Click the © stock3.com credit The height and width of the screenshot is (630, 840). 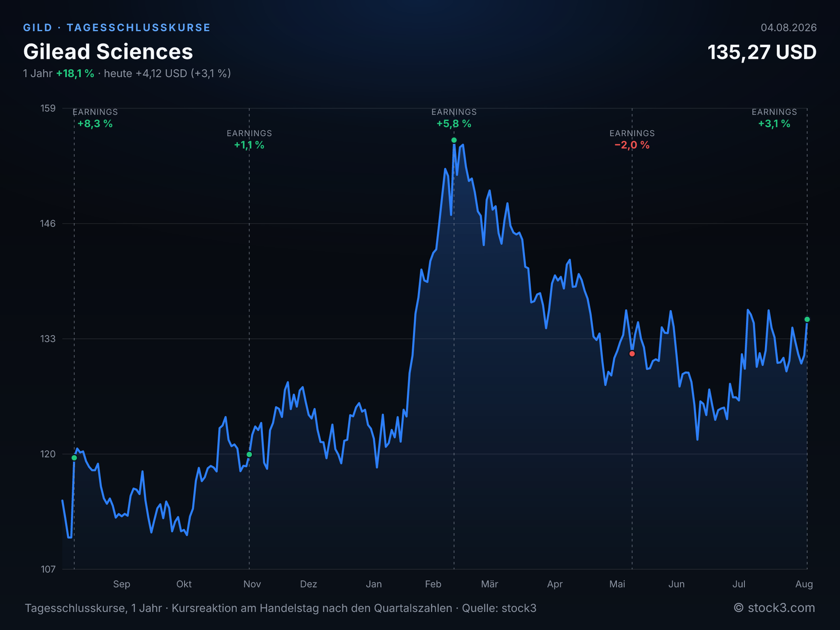[774, 608]
